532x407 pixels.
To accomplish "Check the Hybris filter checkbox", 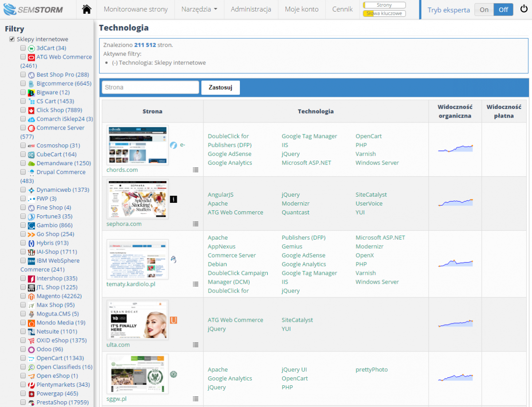I will (x=23, y=243).
